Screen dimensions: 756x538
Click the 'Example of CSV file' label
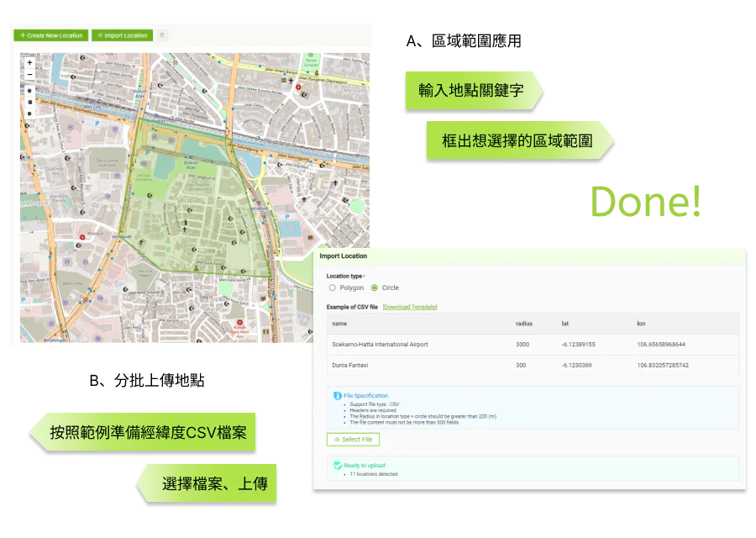[352, 307]
